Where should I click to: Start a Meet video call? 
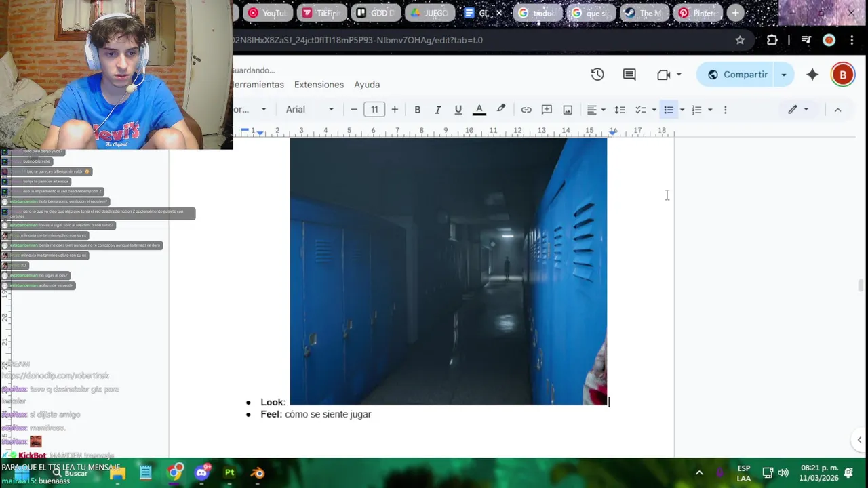coord(663,75)
